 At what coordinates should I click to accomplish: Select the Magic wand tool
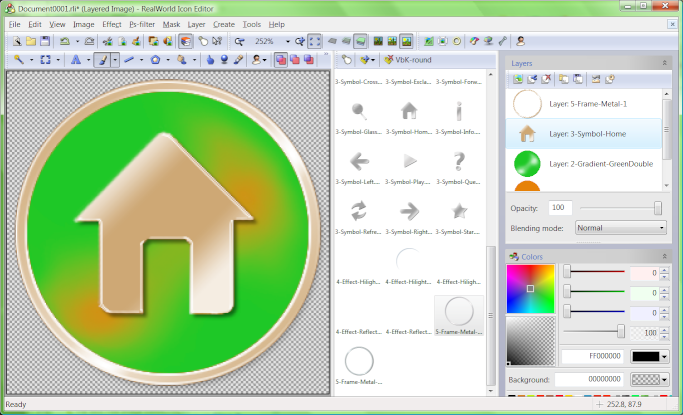click(x=19, y=60)
